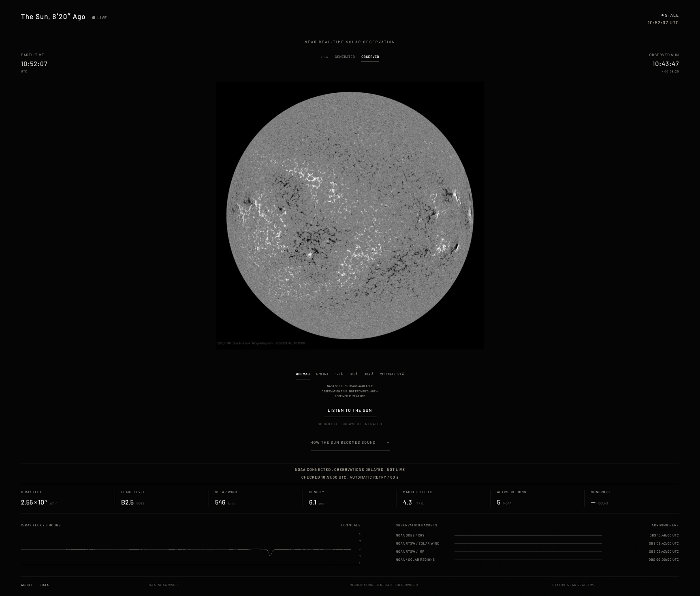Select the 211 / 193 / 171 Å composite
700x596 pixels.
point(392,374)
